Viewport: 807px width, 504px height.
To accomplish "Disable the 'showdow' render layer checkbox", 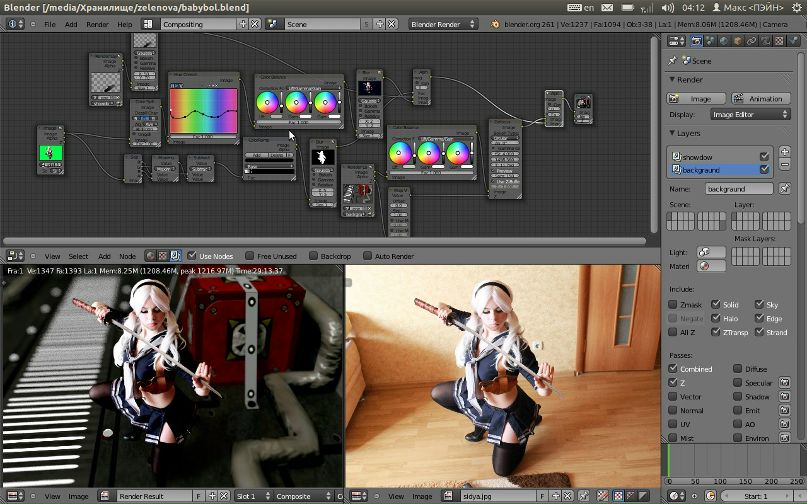I will (x=764, y=156).
